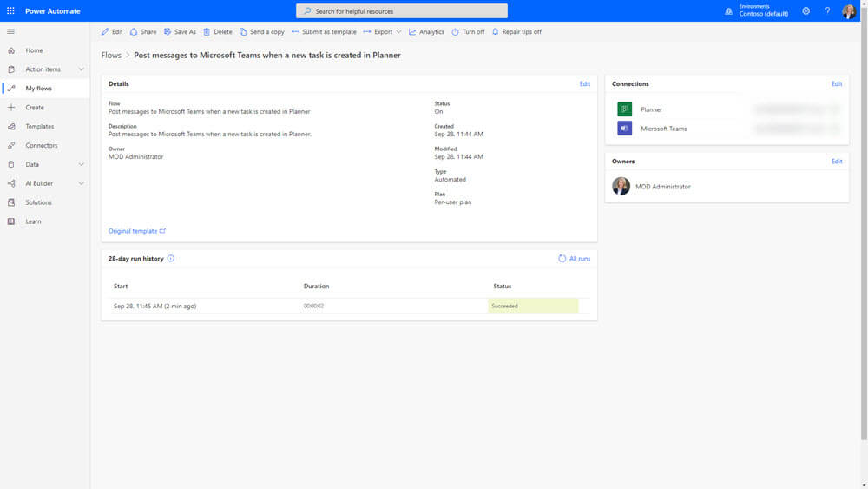The width and height of the screenshot is (868, 489).
Task: Turn off the flow
Action: click(469, 32)
